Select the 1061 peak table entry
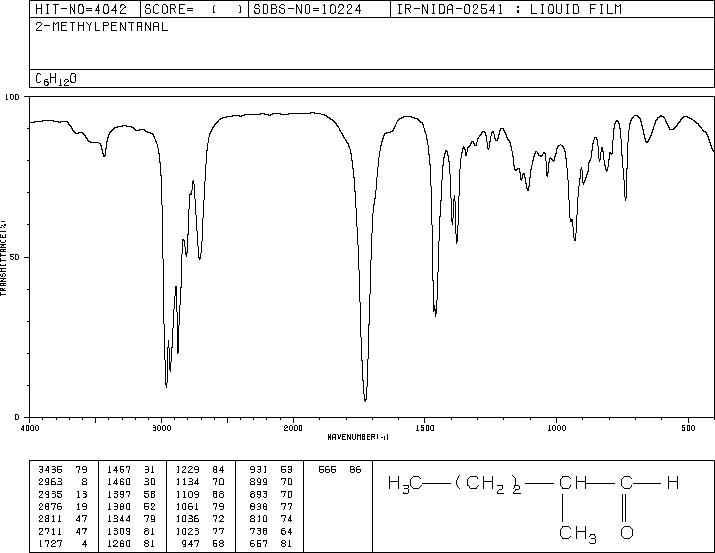Screen dimensions: 715x553 (200, 506)
